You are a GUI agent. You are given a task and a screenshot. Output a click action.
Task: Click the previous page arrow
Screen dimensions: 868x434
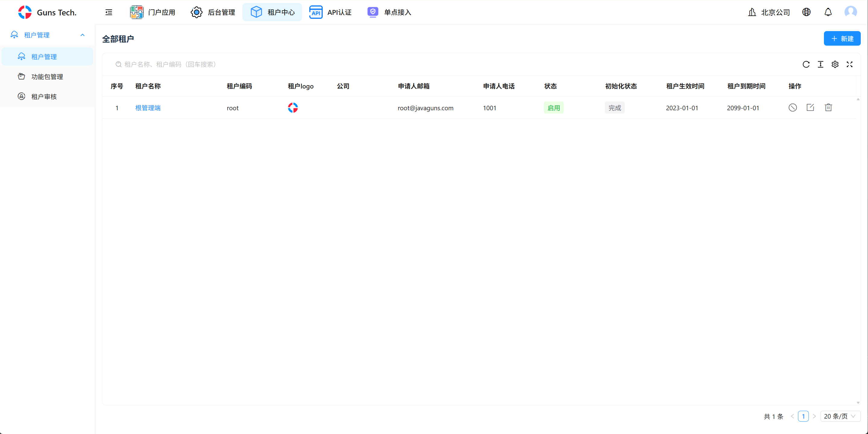793,416
